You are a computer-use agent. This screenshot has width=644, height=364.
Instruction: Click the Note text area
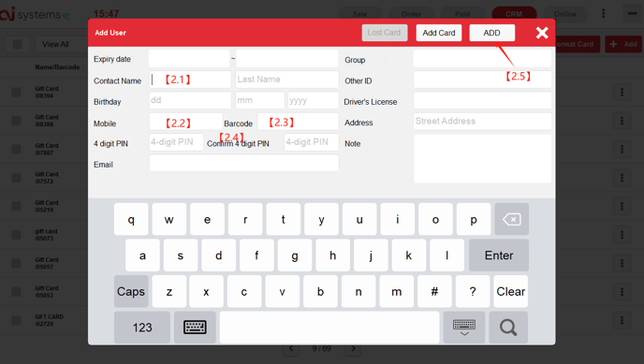[x=482, y=158]
